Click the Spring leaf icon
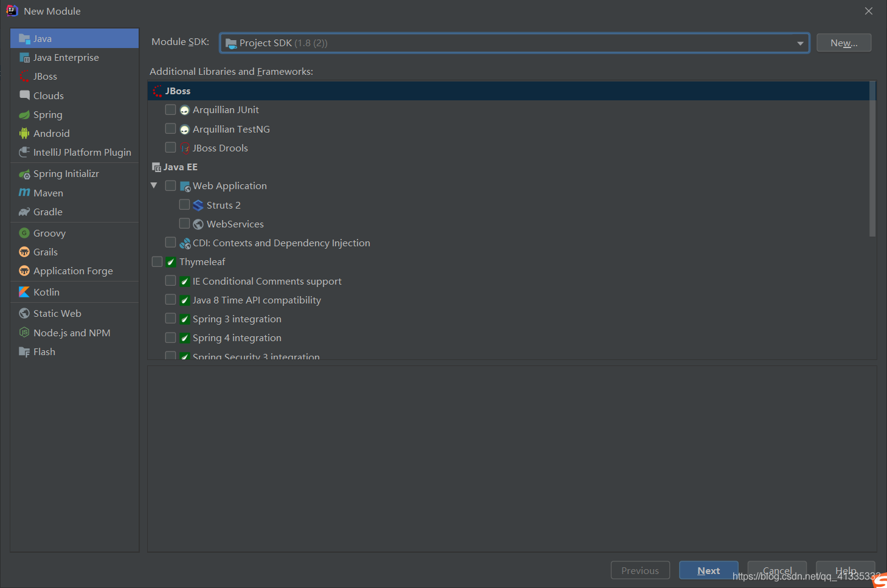The height and width of the screenshot is (588, 887). click(24, 115)
